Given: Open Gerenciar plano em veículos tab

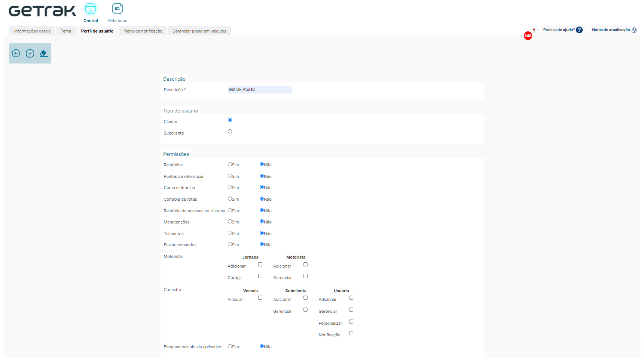Looking at the screenshot, I should coord(199,31).
